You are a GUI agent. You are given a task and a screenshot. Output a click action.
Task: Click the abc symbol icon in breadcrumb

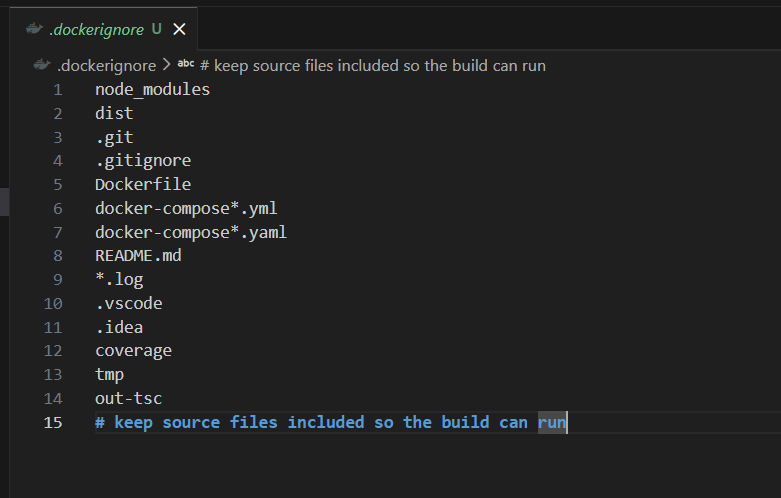coord(186,65)
